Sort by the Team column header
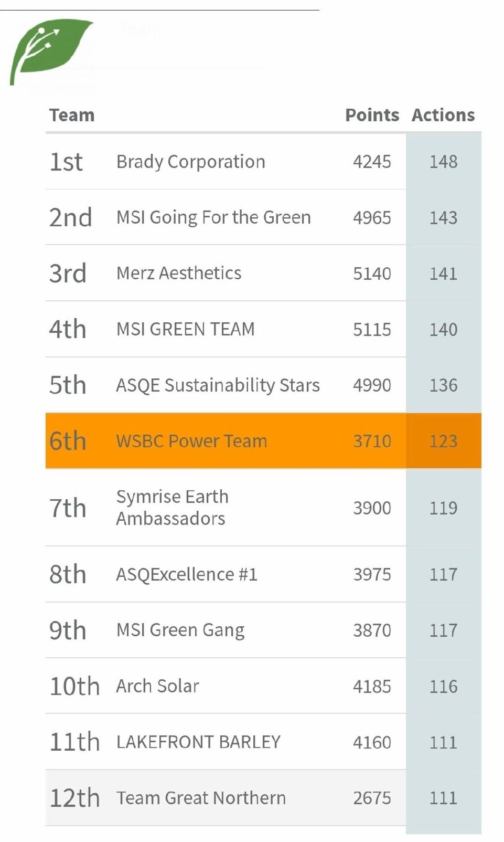The height and width of the screenshot is (842, 504). pyautogui.click(x=72, y=115)
